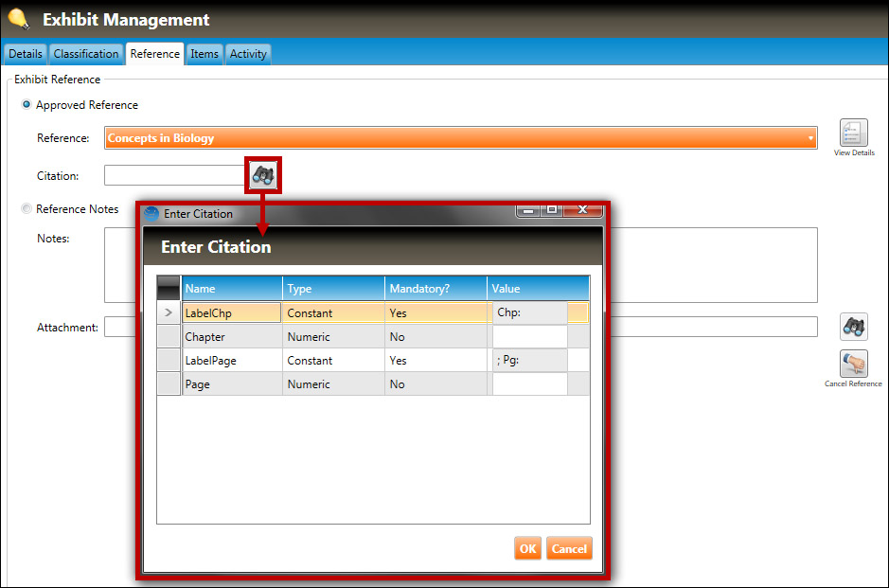Sort by the Mandatory? column header

(436, 289)
